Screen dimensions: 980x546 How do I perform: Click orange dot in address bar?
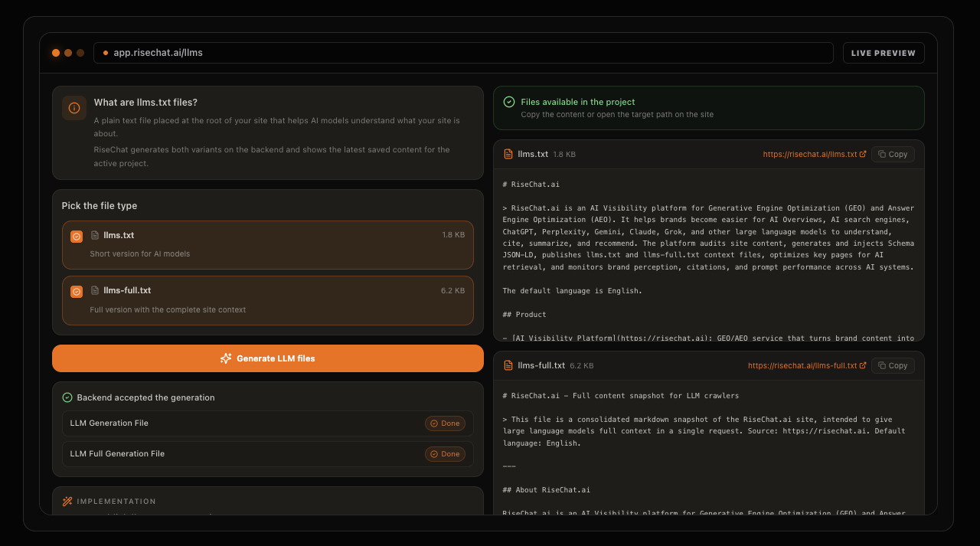pyautogui.click(x=106, y=53)
